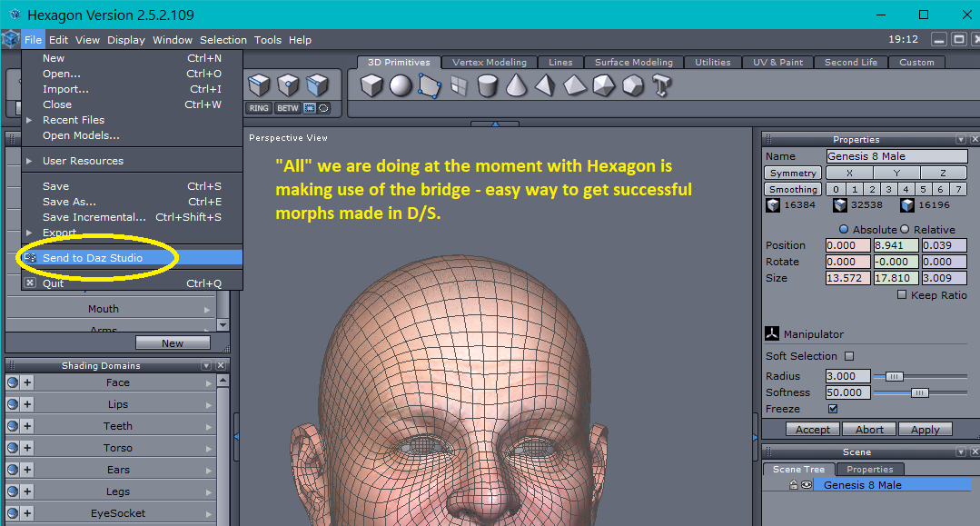Viewport: 980px width, 526px height.
Task: Pick the grid primitive tool
Action: click(459, 85)
